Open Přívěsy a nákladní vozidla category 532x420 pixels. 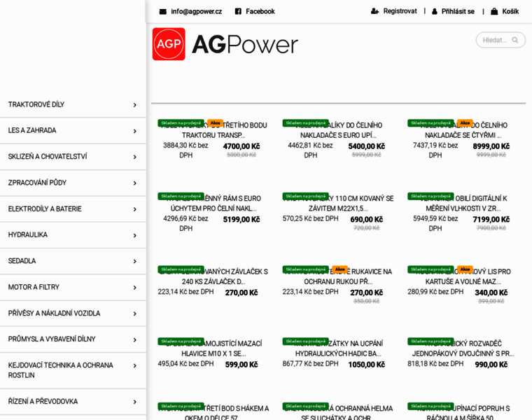pos(54,313)
